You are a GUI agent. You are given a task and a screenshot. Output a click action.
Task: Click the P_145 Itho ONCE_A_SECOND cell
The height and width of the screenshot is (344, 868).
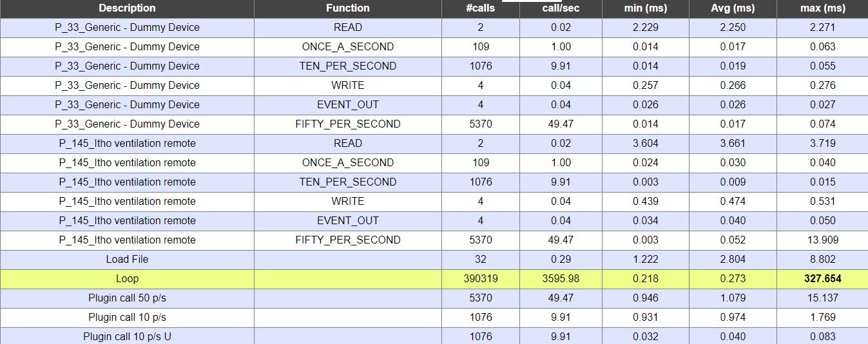click(x=348, y=163)
